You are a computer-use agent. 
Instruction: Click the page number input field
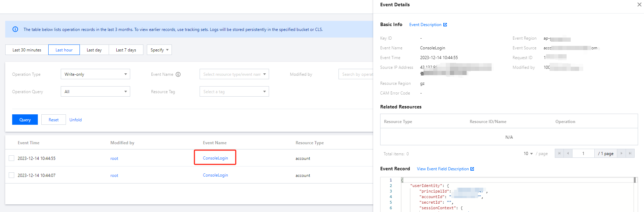583,153
